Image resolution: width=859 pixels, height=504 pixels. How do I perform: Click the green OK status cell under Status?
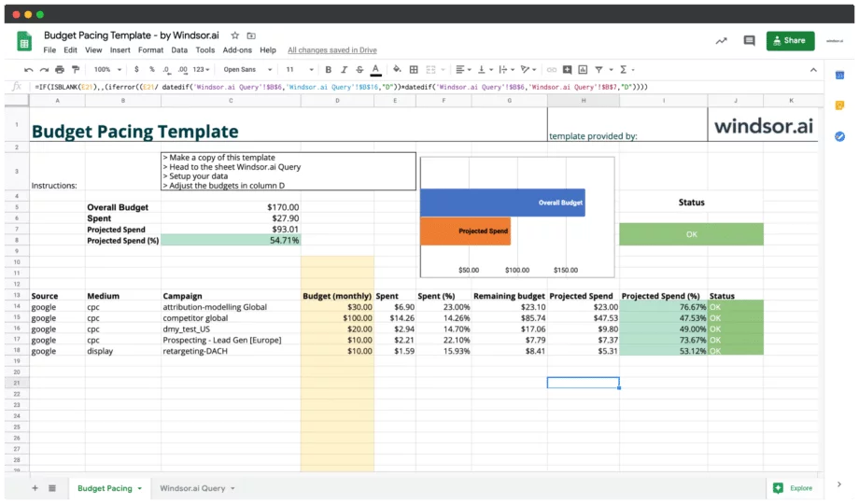691,234
